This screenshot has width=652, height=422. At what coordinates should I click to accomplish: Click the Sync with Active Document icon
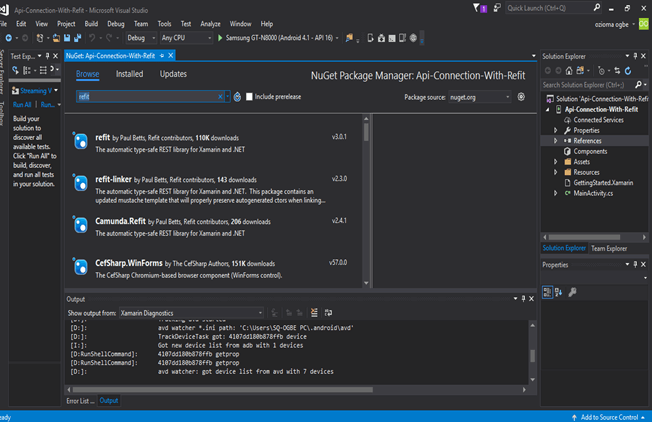point(617,71)
